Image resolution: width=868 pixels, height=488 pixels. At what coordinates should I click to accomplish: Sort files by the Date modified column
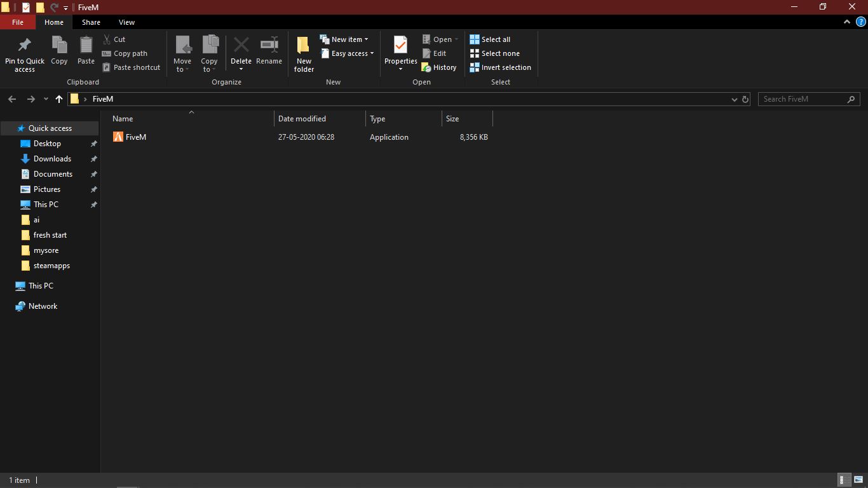click(302, 119)
